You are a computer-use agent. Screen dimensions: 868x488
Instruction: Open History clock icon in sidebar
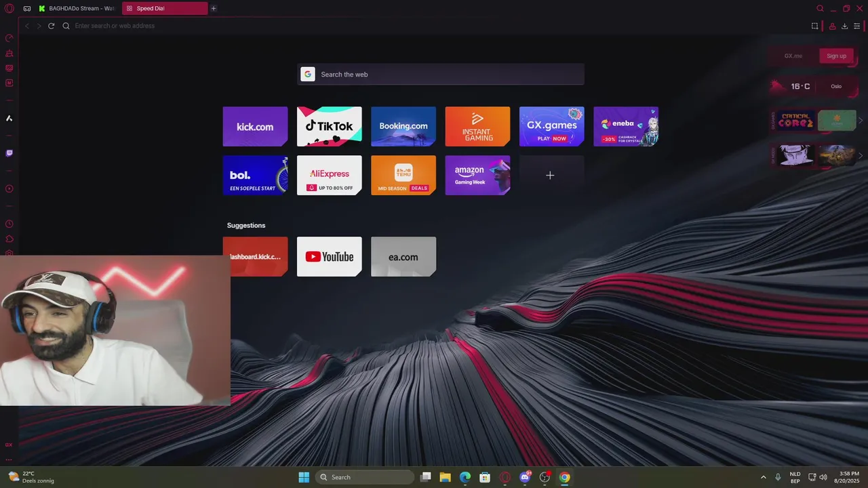(x=9, y=224)
